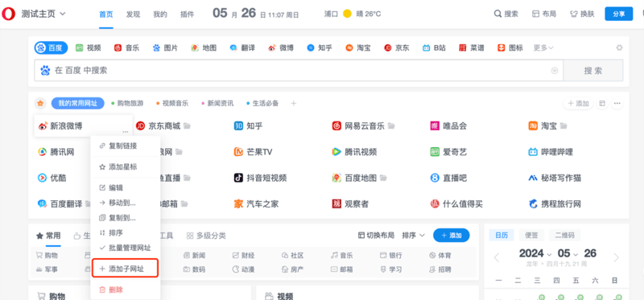The image size is (644, 300).
Task: Click the 搜索 submit button
Action: [593, 71]
